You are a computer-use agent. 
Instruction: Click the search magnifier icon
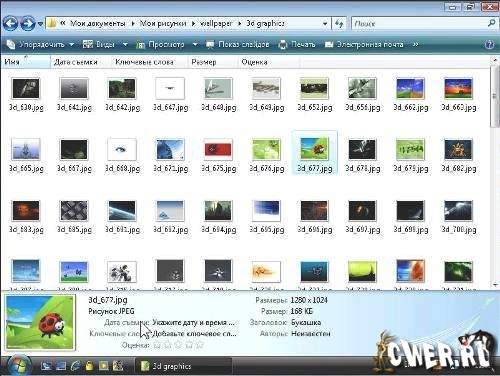[x=491, y=23]
